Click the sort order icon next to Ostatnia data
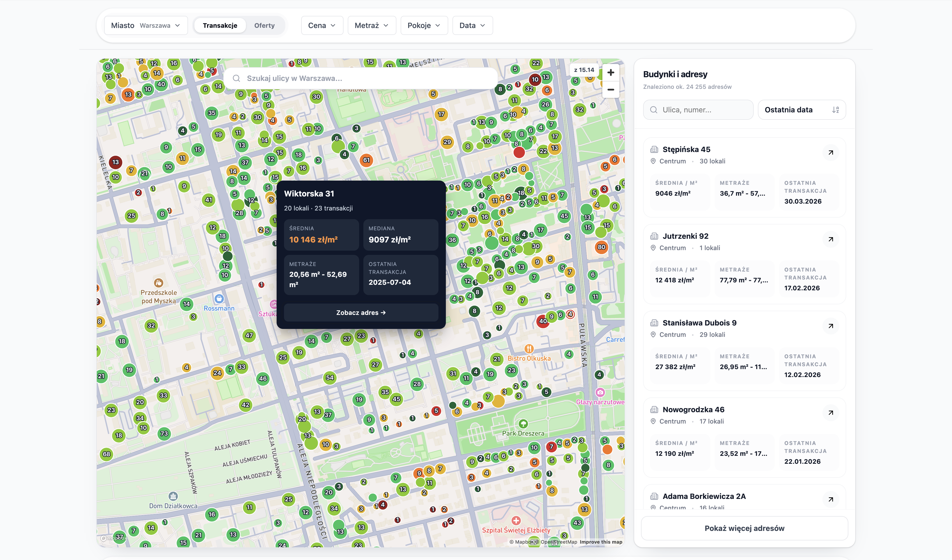The height and width of the screenshot is (560, 952). [x=835, y=110]
